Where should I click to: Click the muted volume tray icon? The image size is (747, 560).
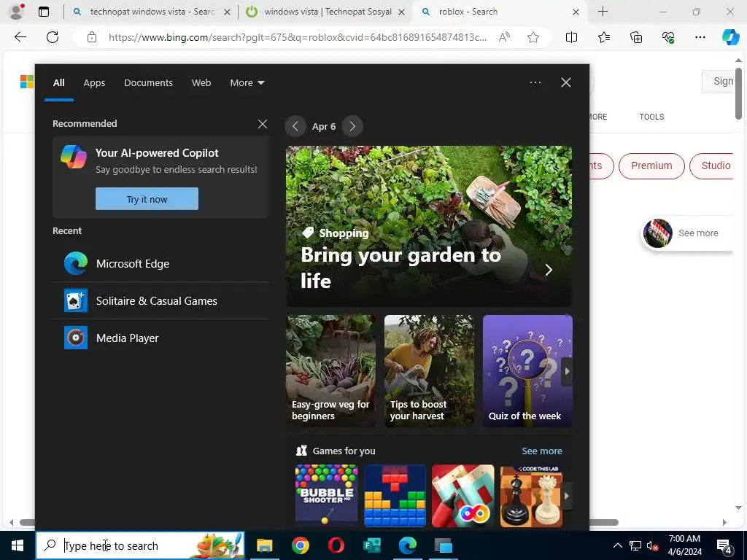pos(652,545)
